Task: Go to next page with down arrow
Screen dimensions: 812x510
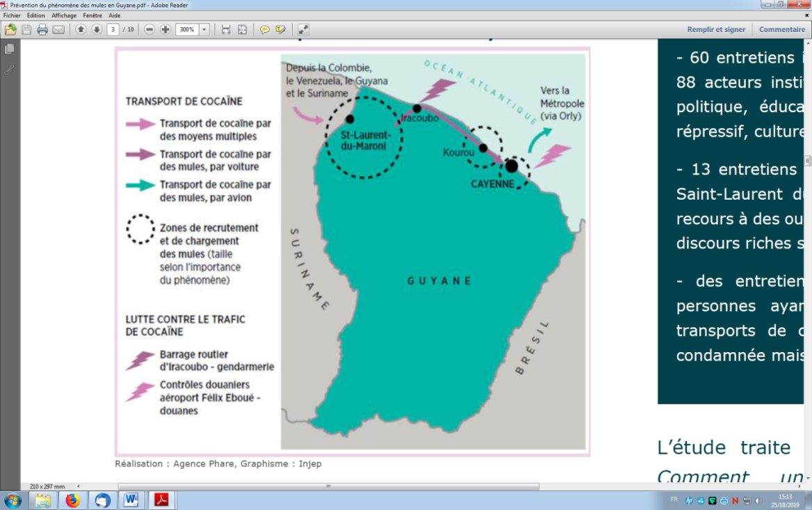Action: click(97, 29)
